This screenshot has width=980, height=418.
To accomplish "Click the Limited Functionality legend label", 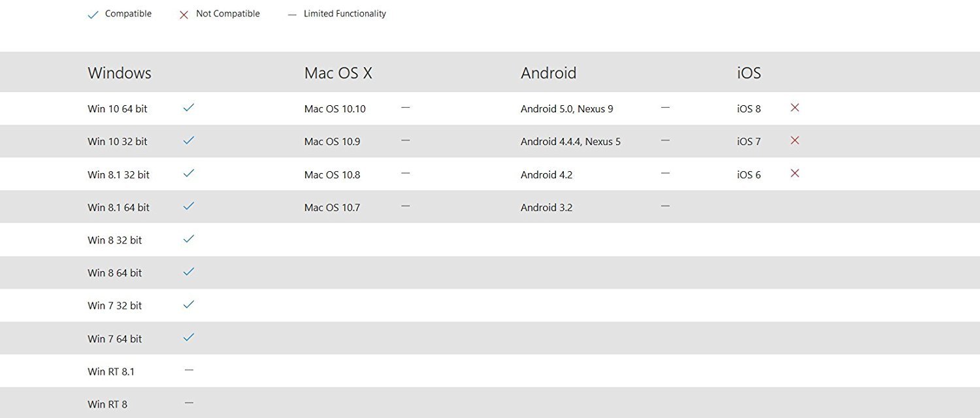I will tap(344, 14).
